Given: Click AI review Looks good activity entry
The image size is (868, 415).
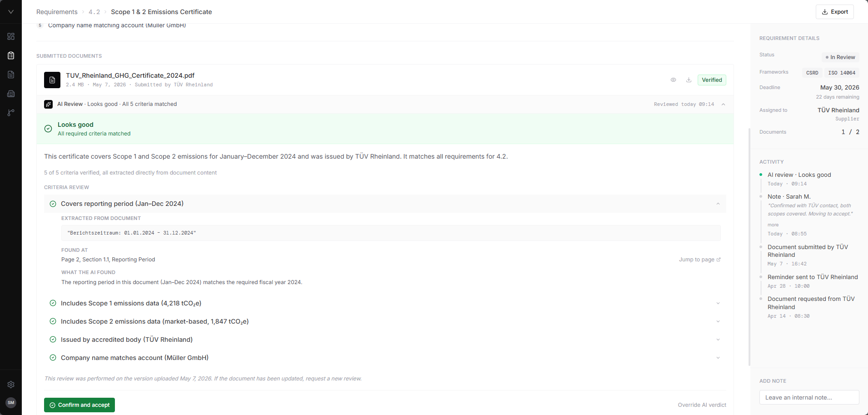Looking at the screenshot, I should tap(799, 175).
